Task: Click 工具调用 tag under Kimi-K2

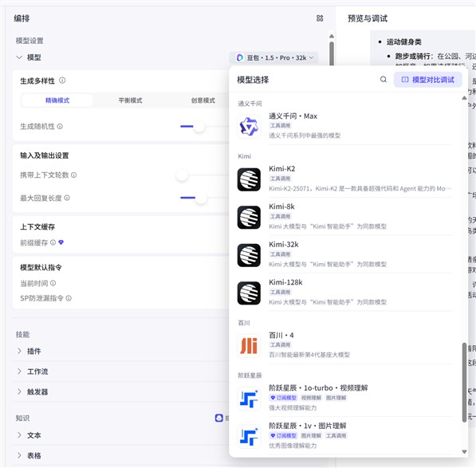Action: (280, 179)
